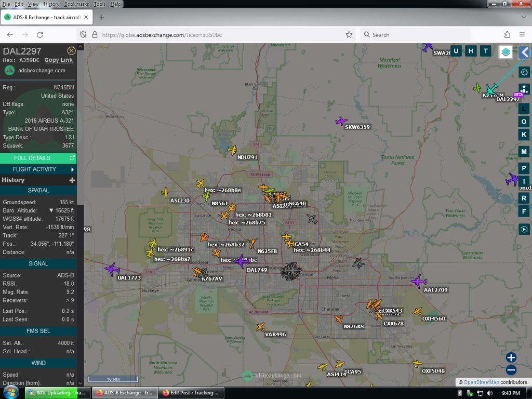The image size is (532, 399).
Task: Select the N826KS aircraft icon
Action: [x=339, y=319]
